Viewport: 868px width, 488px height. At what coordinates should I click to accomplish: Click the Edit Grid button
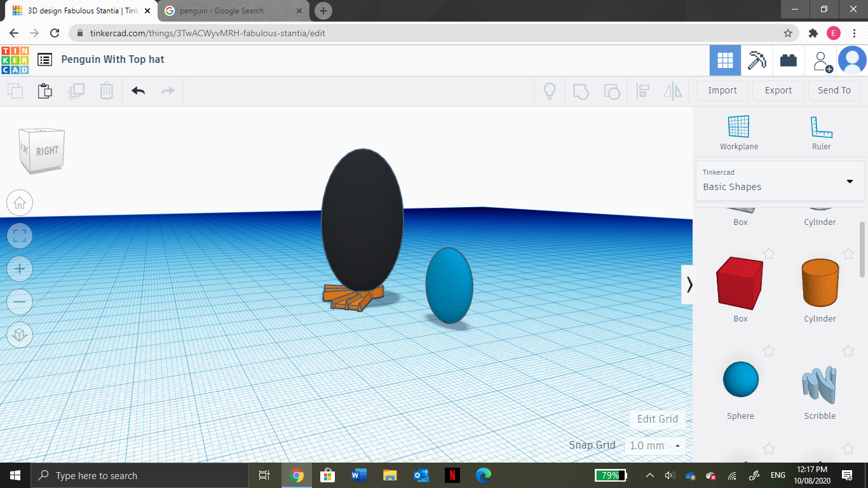[x=658, y=419]
